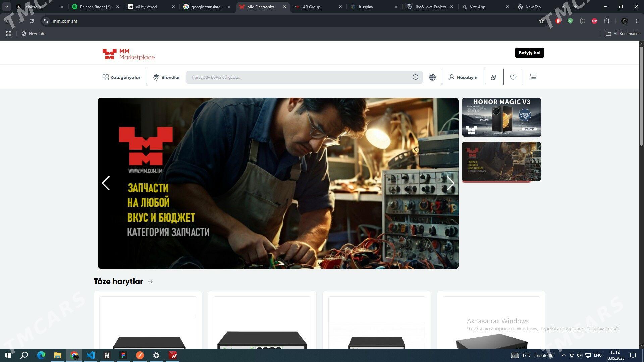644x362 pixels.
Task: Open Hasabym account link
Action: 463,77
